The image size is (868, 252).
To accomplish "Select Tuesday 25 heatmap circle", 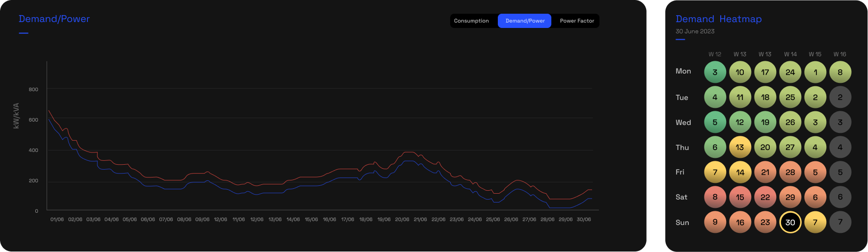I will pyautogui.click(x=790, y=97).
